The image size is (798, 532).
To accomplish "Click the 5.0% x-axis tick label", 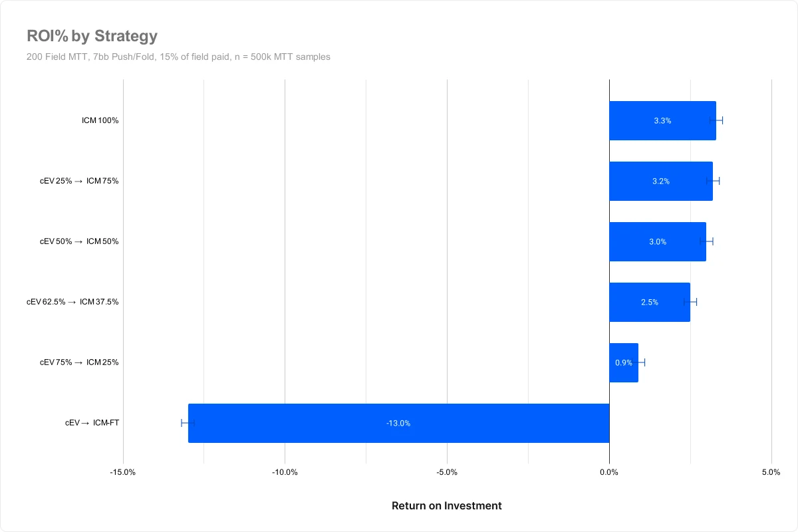I will tap(771, 472).
